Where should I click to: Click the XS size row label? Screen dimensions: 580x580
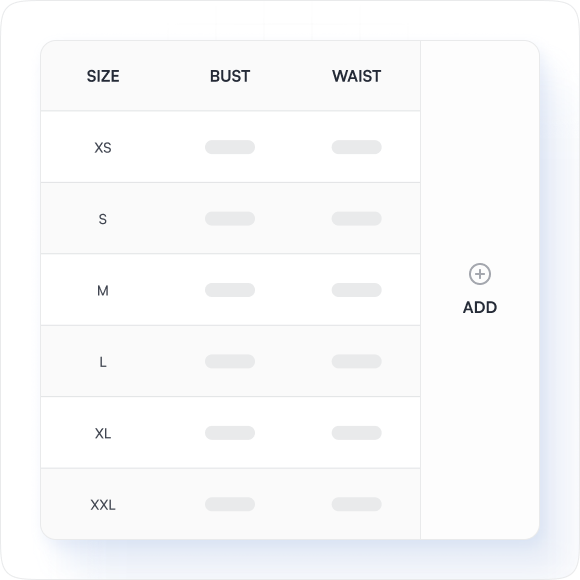(x=103, y=148)
